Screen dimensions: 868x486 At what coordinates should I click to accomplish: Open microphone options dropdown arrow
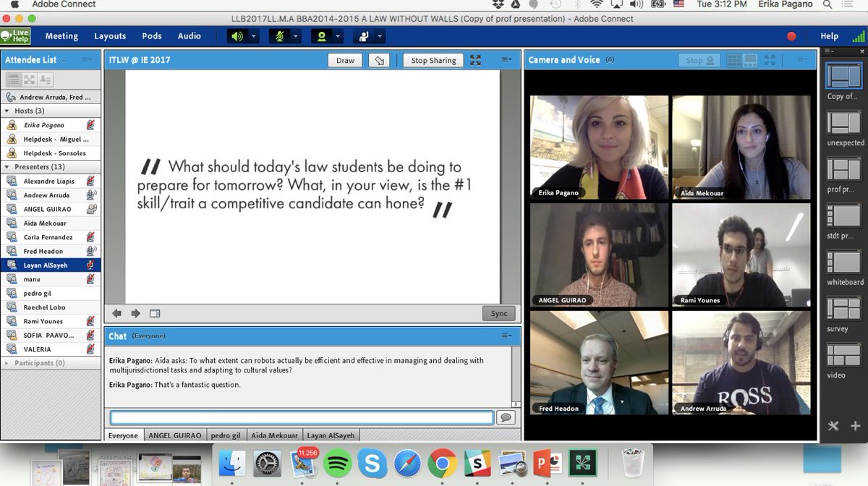point(296,36)
